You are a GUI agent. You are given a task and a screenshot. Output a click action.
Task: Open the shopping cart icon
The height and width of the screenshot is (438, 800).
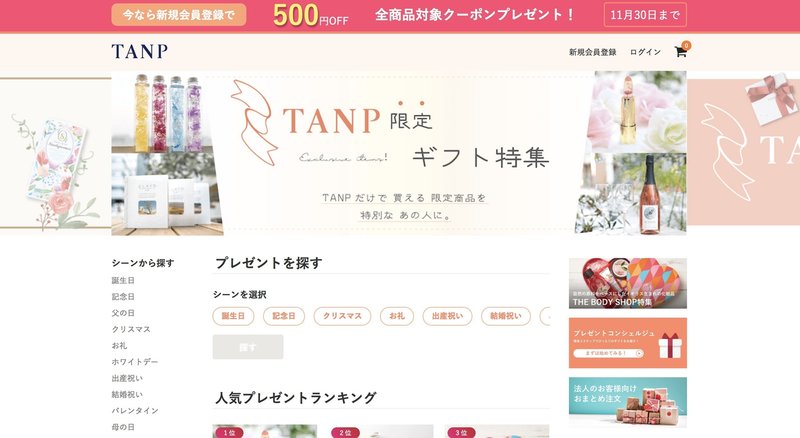681,52
